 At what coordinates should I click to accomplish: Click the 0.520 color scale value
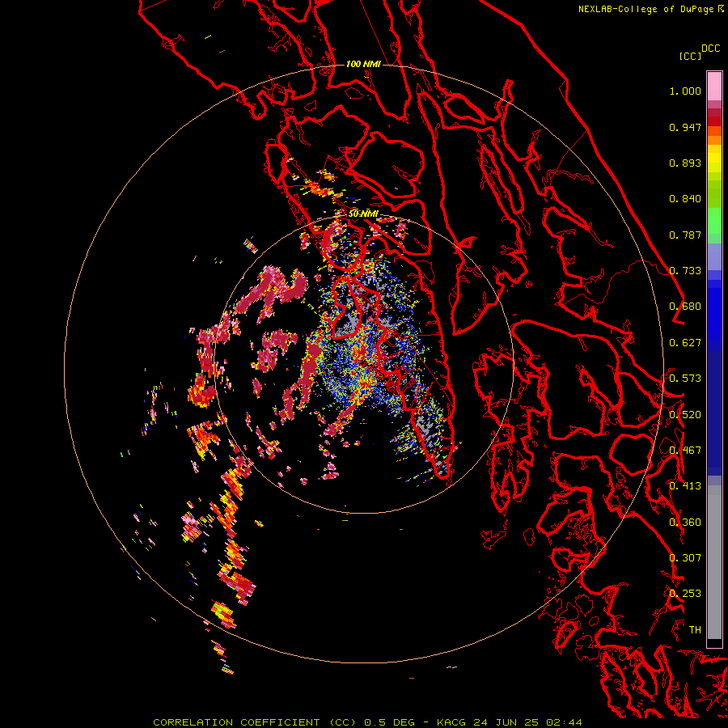(x=685, y=415)
